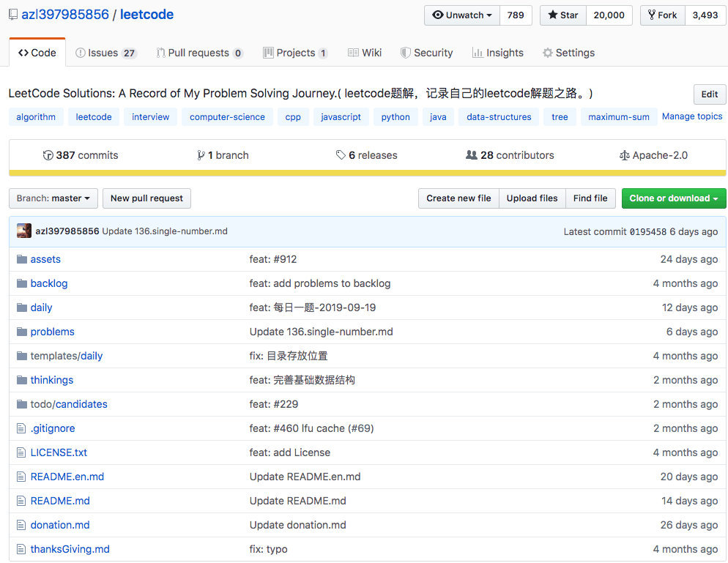Viewport: 728px width, 563px height.
Task: Open the README.md file
Action: (x=60, y=501)
